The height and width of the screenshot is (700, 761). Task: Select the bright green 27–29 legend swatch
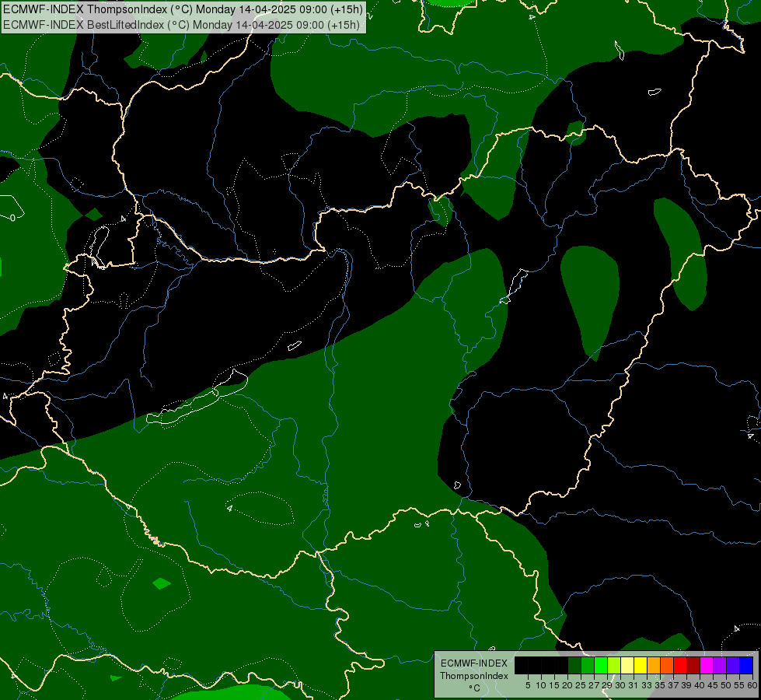[601, 665]
